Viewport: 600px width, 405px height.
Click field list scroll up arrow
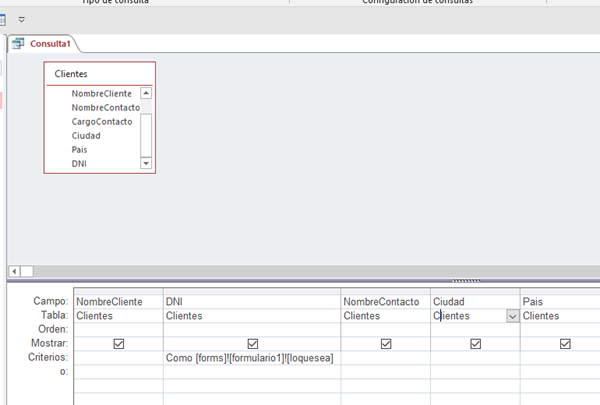click(x=146, y=93)
